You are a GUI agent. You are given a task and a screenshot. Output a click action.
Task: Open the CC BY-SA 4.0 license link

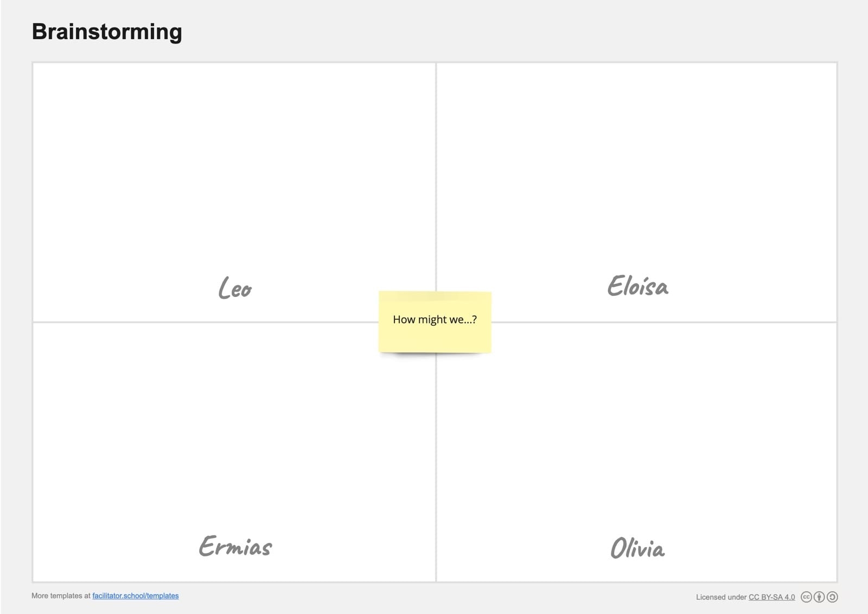[771, 597]
